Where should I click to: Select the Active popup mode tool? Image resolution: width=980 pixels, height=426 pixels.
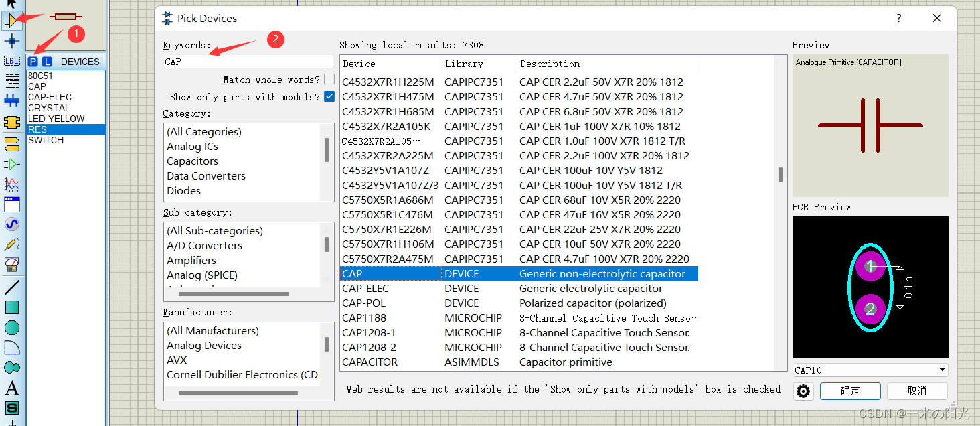point(12,204)
